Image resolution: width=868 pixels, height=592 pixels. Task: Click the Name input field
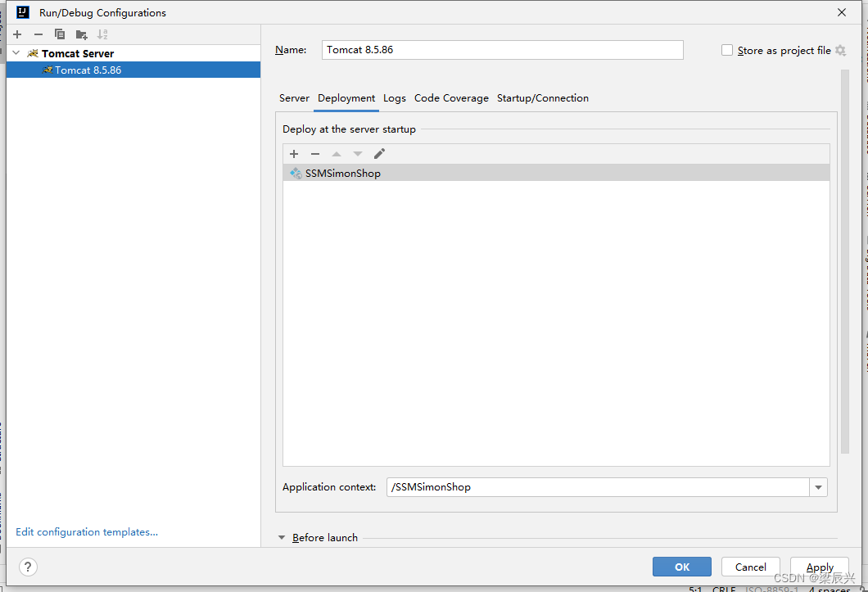503,50
